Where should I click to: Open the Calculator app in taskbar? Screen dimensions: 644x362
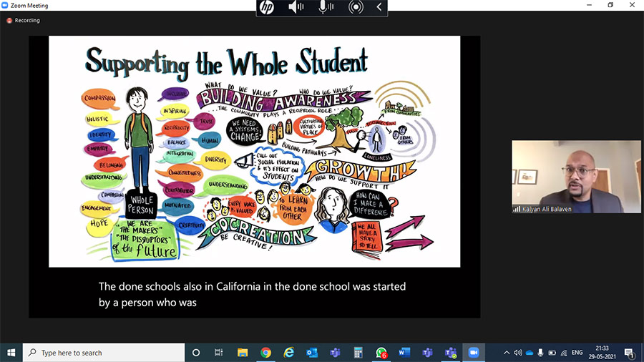point(358,353)
